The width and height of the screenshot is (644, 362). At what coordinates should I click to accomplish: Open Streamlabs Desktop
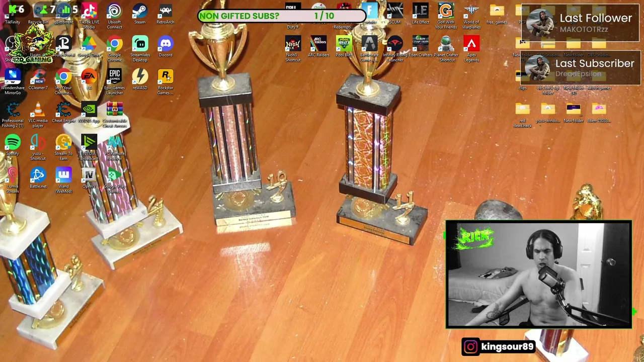tap(140, 49)
